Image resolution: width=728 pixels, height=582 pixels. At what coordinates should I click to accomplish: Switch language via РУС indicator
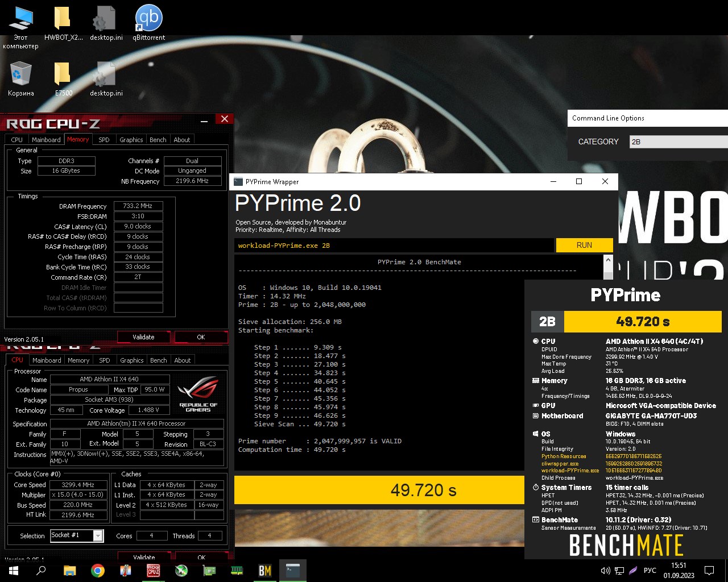pos(650,571)
